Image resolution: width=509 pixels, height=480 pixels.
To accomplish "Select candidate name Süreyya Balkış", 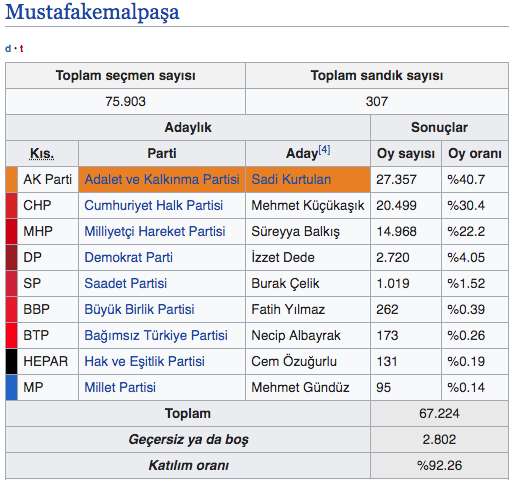I will point(296,231).
